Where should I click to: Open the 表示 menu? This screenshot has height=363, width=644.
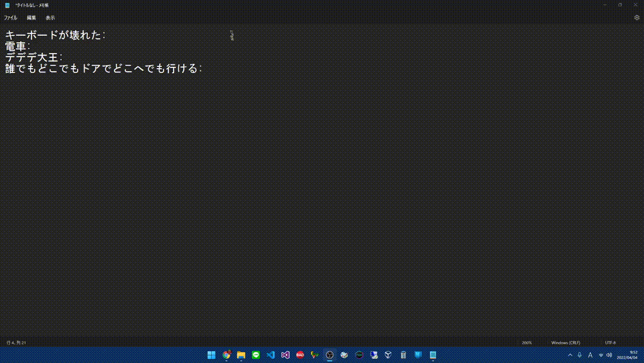[x=50, y=17]
